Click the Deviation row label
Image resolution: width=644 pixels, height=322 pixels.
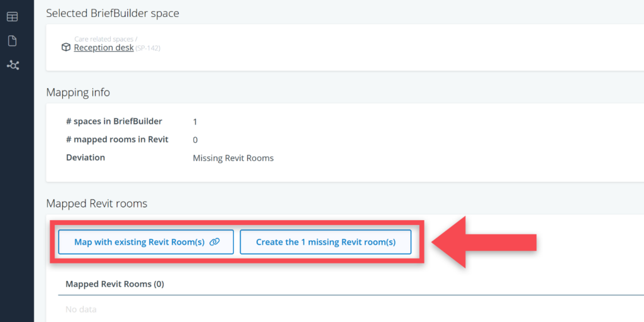point(86,158)
